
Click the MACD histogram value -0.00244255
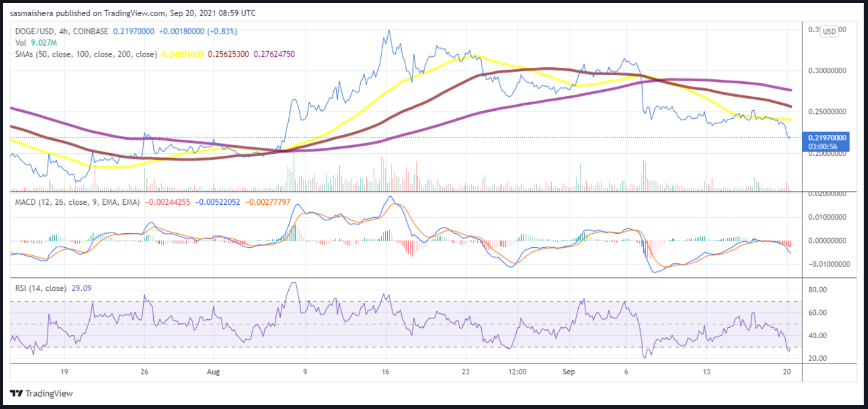point(168,202)
